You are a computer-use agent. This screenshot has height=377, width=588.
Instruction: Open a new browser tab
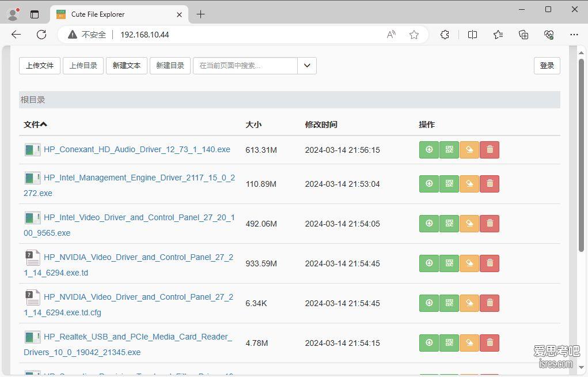click(200, 14)
